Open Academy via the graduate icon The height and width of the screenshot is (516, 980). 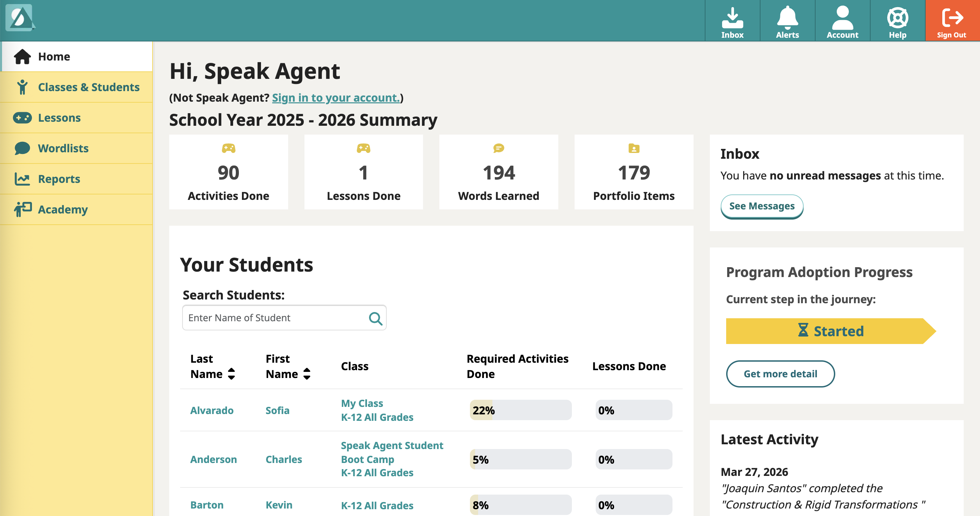[22, 209]
